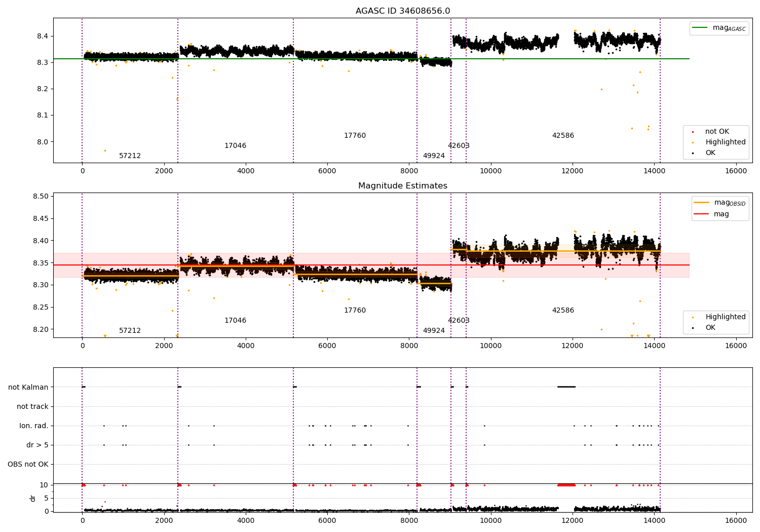
Task: Click obsid label 42586 in the AGASC ID plot
Action: click(563, 136)
